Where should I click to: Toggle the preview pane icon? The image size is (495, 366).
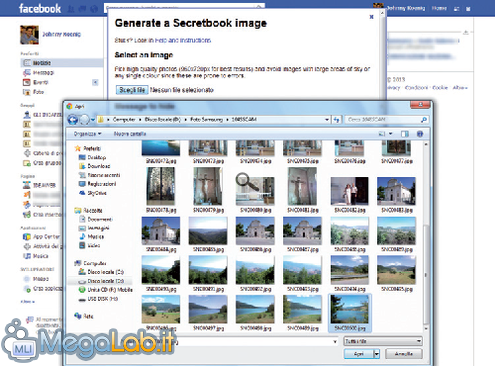pyautogui.click(x=405, y=134)
